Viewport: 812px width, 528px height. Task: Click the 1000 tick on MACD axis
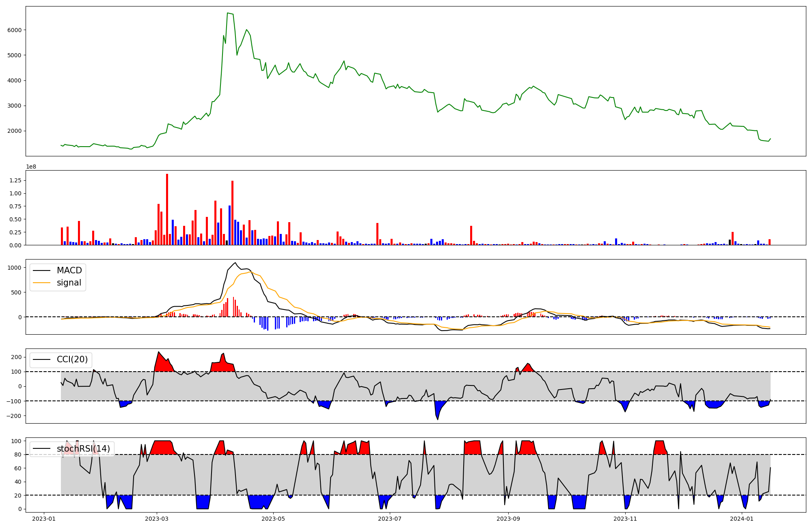tap(15, 268)
